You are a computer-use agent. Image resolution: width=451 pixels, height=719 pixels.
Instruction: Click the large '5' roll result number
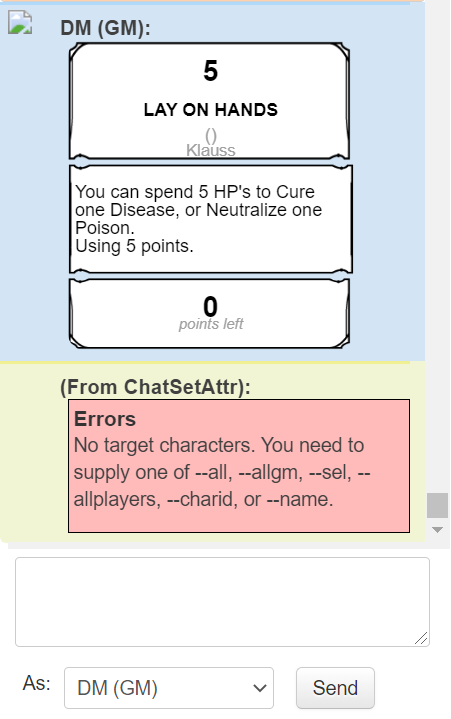(210, 71)
